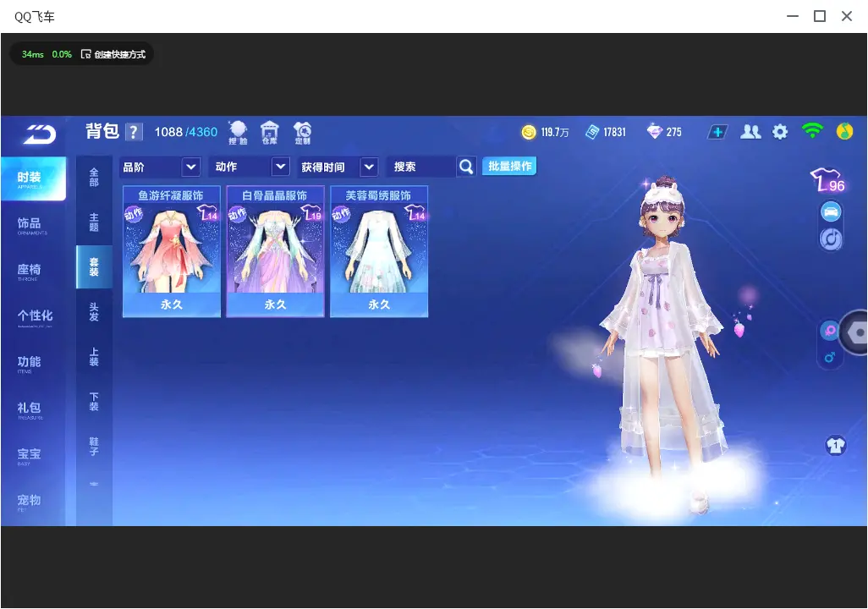Minimize the QQ飞车 window
The image size is (868, 609).
click(x=793, y=16)
